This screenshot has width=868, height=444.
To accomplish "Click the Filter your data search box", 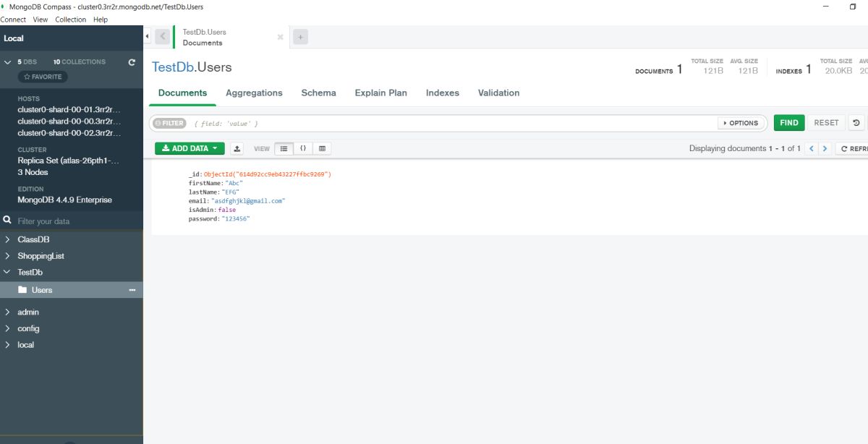I will (x=78, y=221).
